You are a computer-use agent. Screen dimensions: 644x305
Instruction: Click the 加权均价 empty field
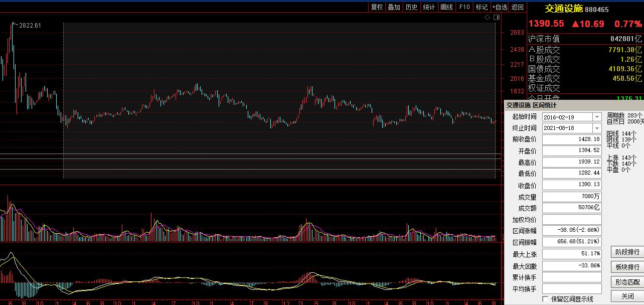[572, 220]
